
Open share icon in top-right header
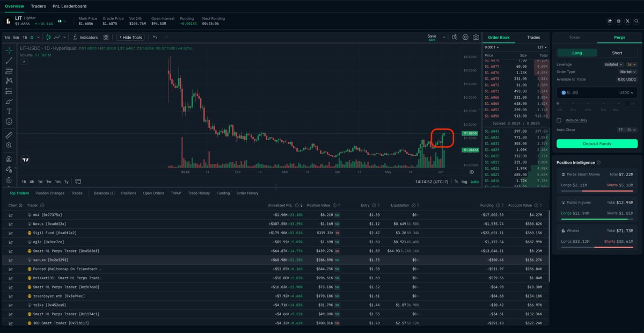pos(610,21)
